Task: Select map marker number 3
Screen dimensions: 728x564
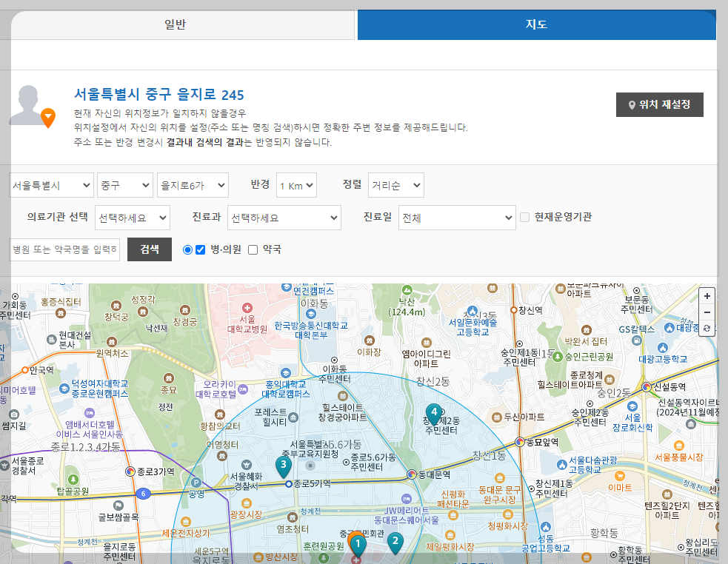Action: [x=283, y=466]
